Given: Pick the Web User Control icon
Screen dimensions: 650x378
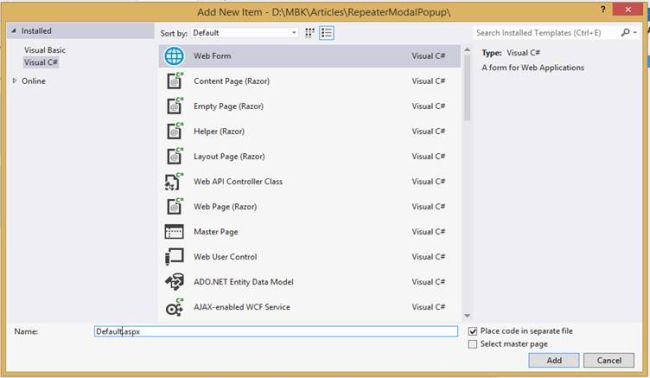Looking at the screenshot, I should 174,257.
